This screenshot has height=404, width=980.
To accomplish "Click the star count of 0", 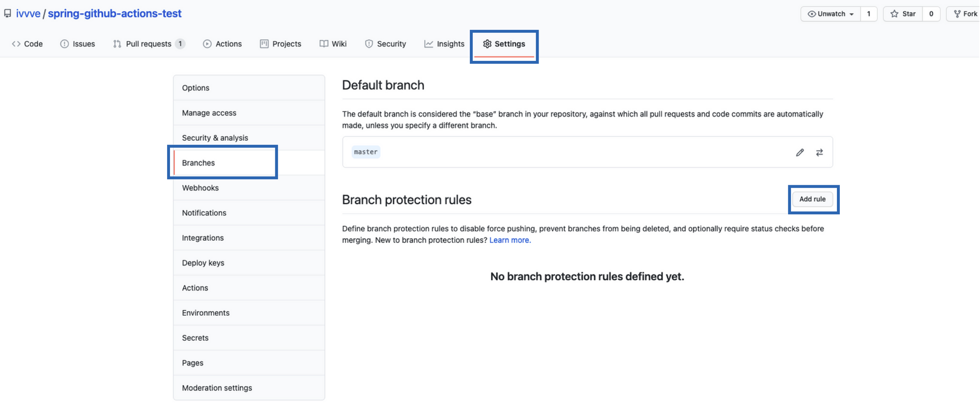I will pyautogui.click(x=931, y=14).
